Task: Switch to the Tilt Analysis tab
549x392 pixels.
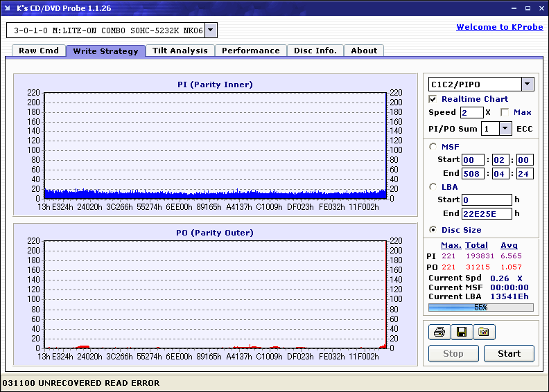Action: pyautogui.click(x=180, y=51)
